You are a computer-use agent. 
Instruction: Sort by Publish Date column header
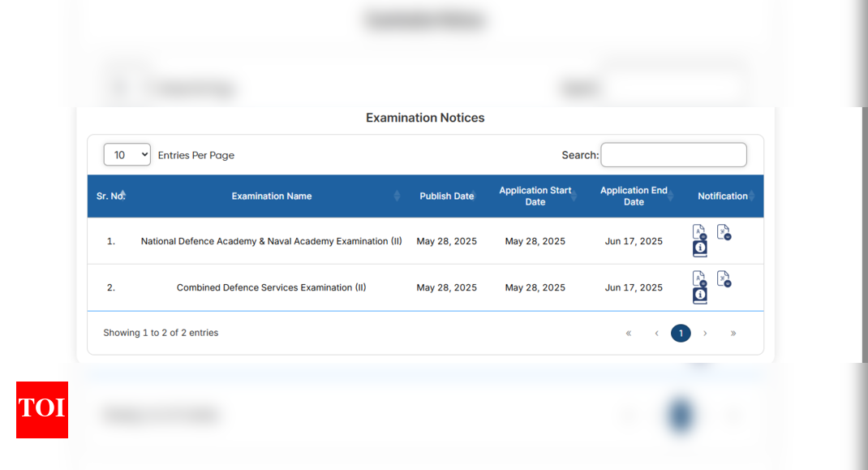click(446, 196)
